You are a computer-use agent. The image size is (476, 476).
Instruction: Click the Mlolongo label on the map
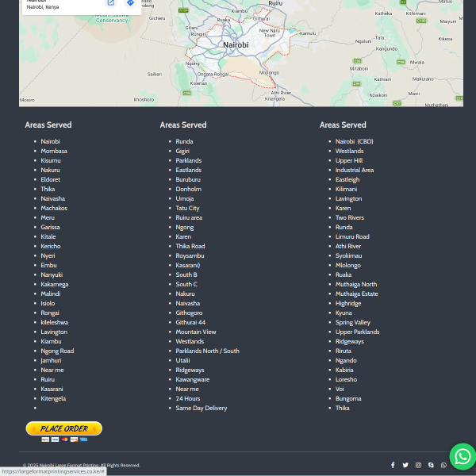269,73
